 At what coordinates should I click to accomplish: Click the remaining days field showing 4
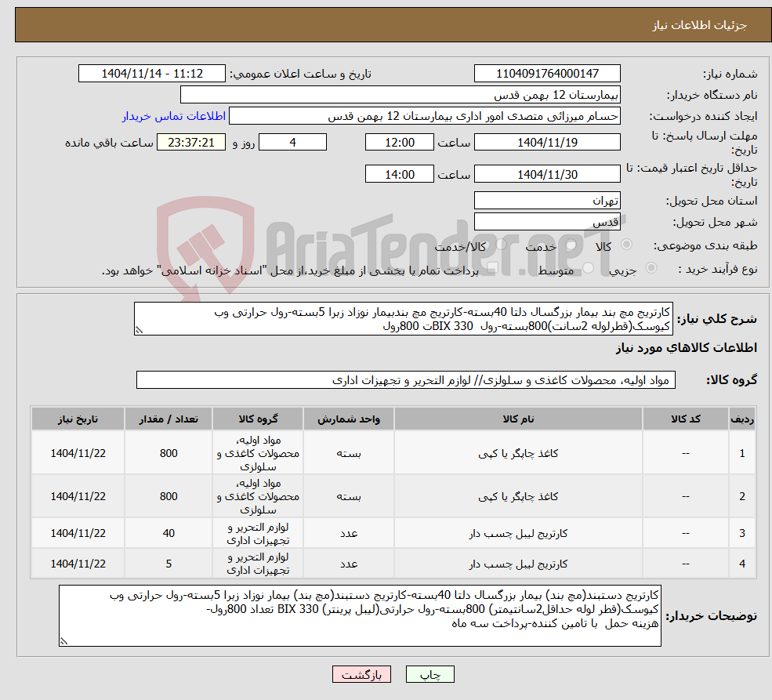292,142
